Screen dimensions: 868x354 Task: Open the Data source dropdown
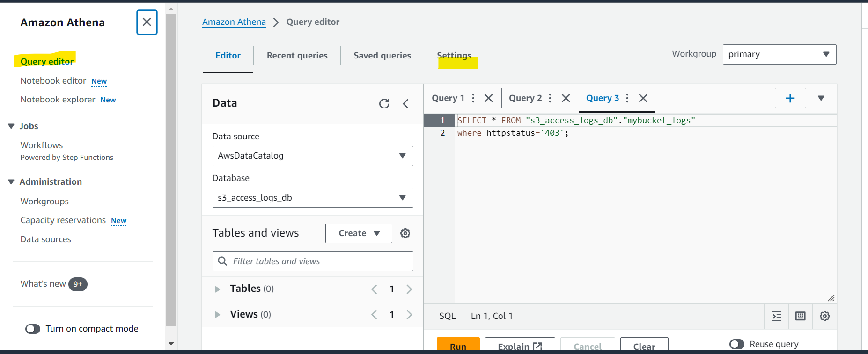313,156
